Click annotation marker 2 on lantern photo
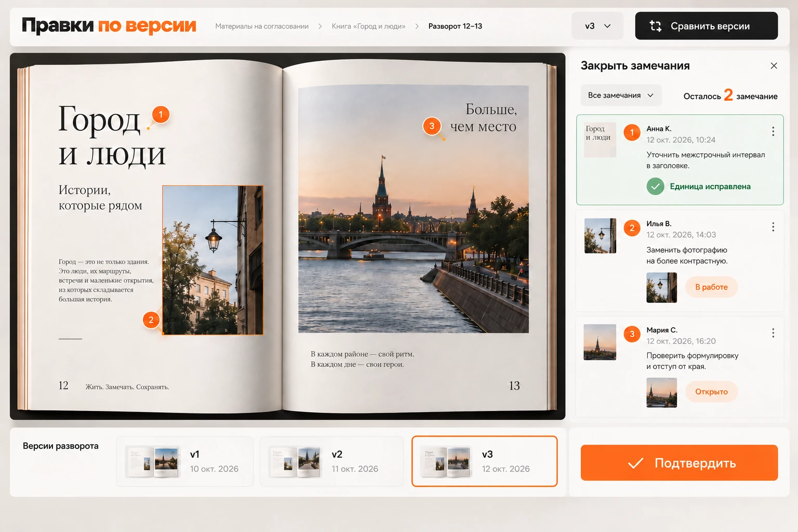 [x=151, y=320]
